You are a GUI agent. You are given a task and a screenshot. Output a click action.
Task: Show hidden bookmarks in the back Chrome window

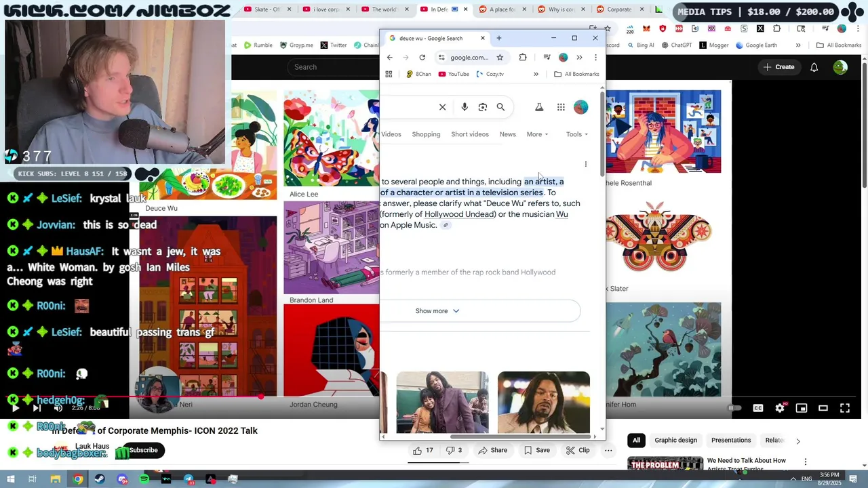click(x=798, y=45)
